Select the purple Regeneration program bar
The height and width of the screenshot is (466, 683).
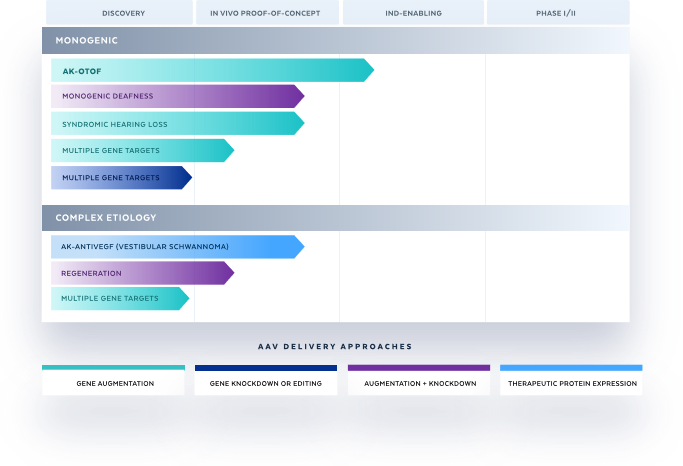click(142, 273)
